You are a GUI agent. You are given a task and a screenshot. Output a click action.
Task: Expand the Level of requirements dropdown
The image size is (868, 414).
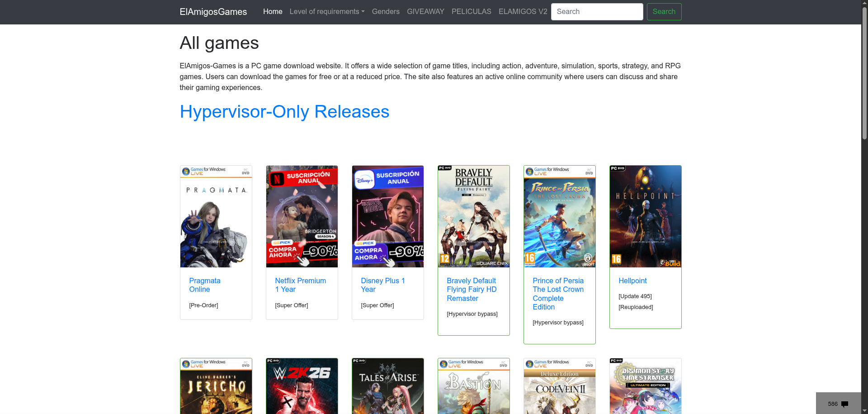pyautogui.click(x=327, y=12)
